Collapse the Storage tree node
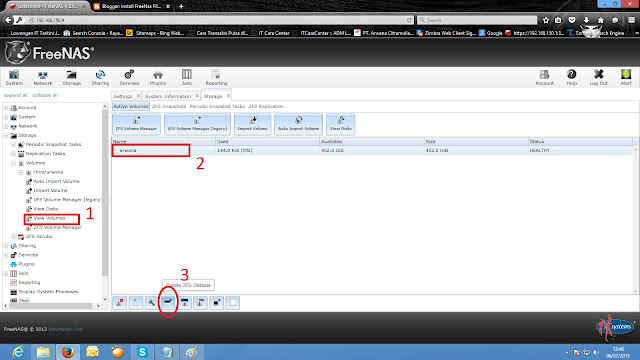 click(x=6, y=135)
